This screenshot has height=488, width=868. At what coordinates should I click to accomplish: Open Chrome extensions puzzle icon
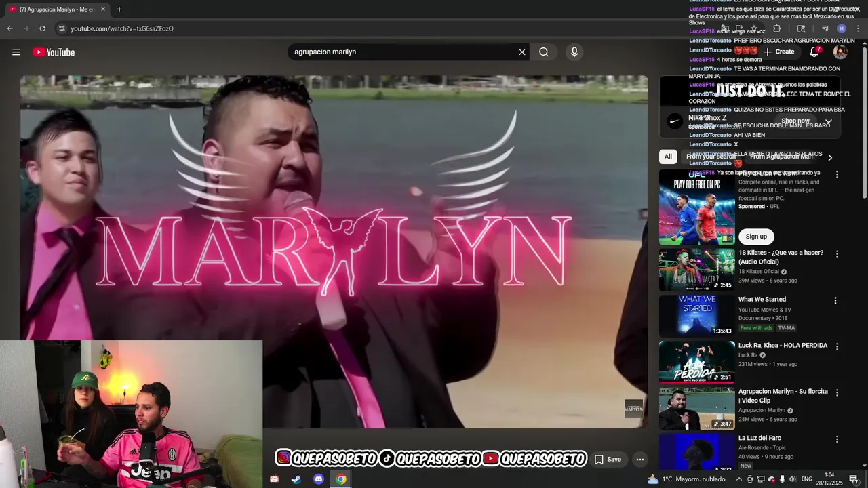(x=777, y=28)
